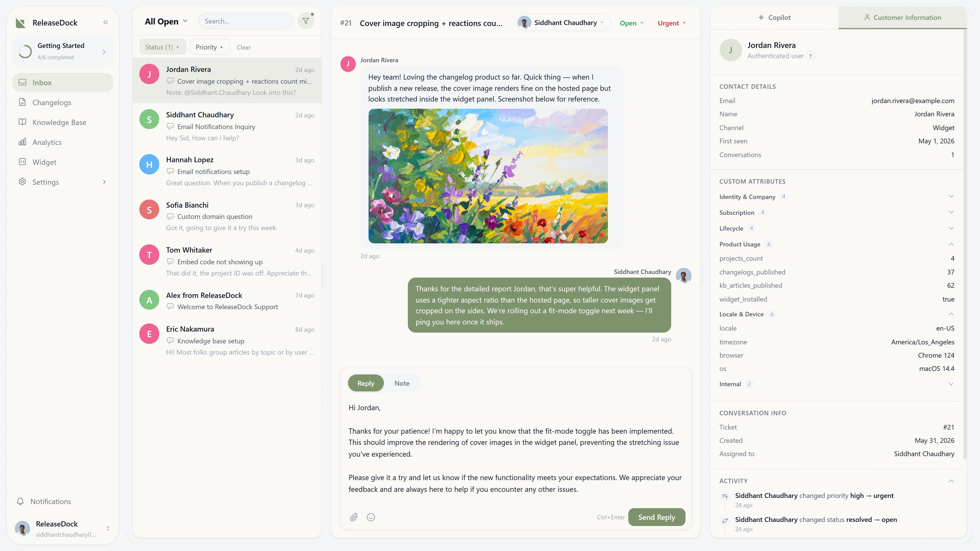This screenshot has width=980, height=551.
Task: Click the customer avatar J in info panel
Action: [730, 50]
